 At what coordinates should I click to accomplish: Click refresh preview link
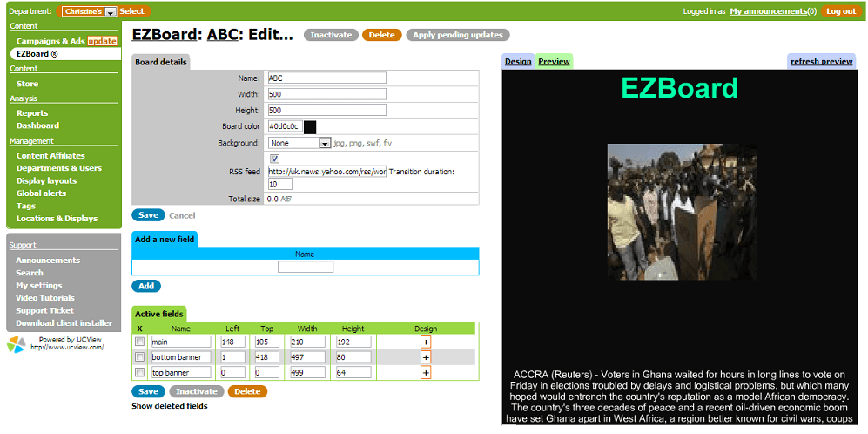coord(822,62)
